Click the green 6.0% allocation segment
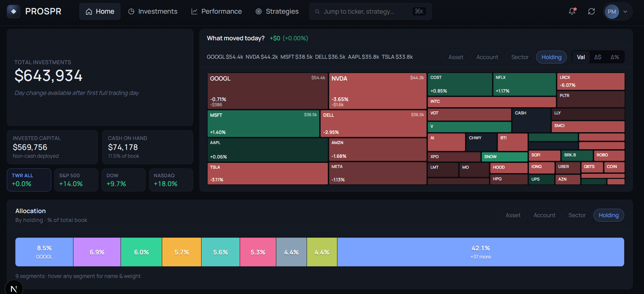The height and width of the screenshot is (294, 644). [141, 252]
